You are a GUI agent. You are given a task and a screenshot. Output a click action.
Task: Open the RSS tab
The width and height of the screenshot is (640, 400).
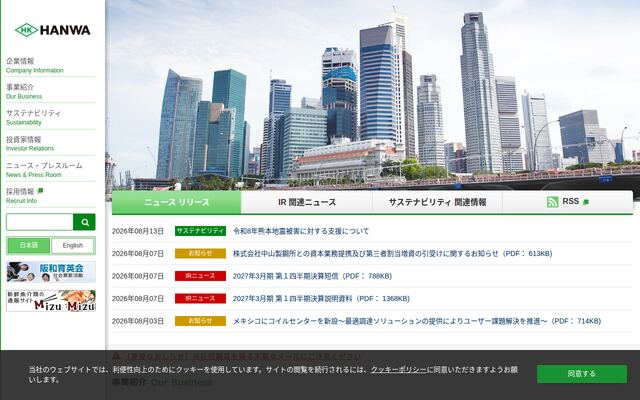568,202
